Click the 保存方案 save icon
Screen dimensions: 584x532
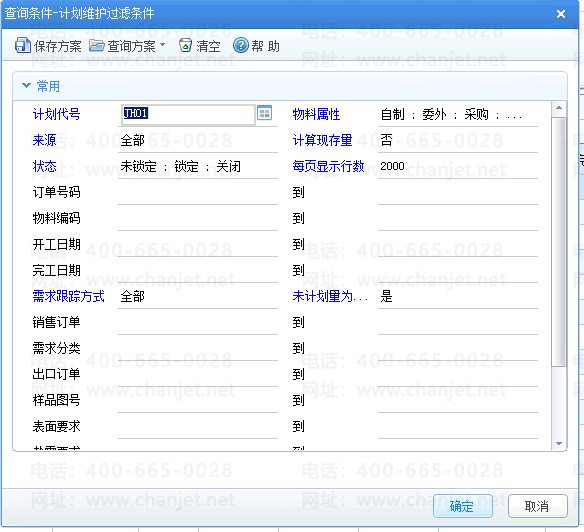(22, 45)
